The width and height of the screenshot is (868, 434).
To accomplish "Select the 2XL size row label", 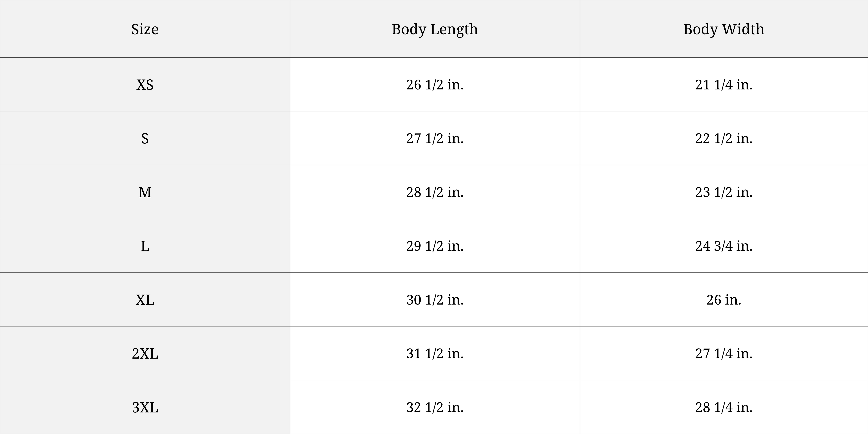I will point(145,354).
